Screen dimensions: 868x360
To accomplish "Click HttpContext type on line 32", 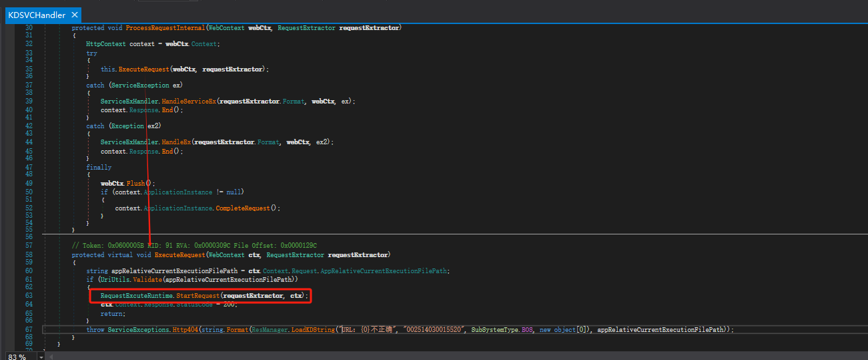I will click(106, 43).
